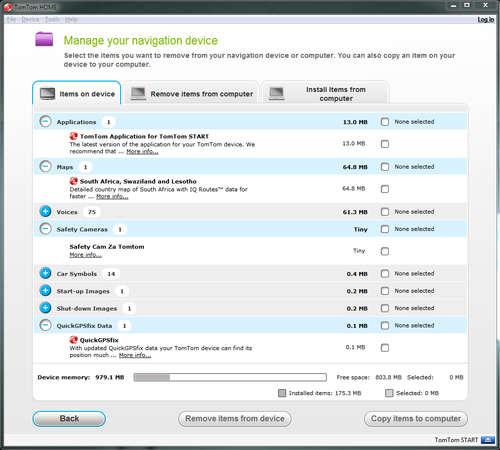
Task: Check the Car Symbols category checkbox
Action: pos(385,274)
